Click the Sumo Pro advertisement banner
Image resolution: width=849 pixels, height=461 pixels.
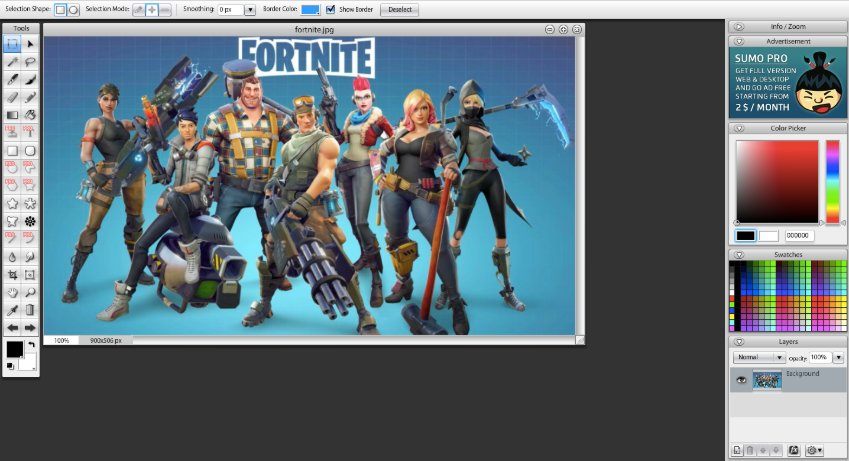coord(787,81)
